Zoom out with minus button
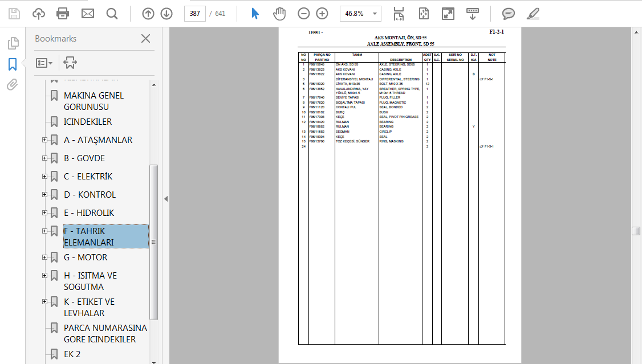 tap(303, 14)
